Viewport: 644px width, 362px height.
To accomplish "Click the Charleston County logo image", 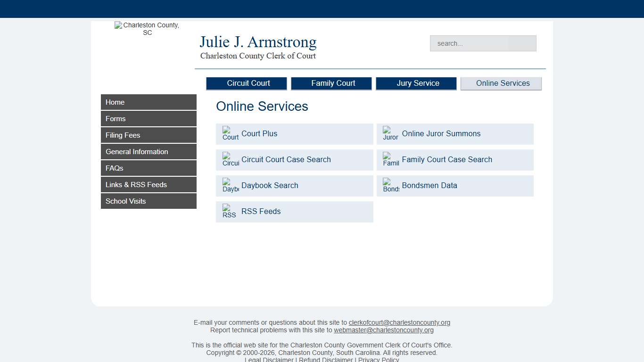I will click(147, 28).
